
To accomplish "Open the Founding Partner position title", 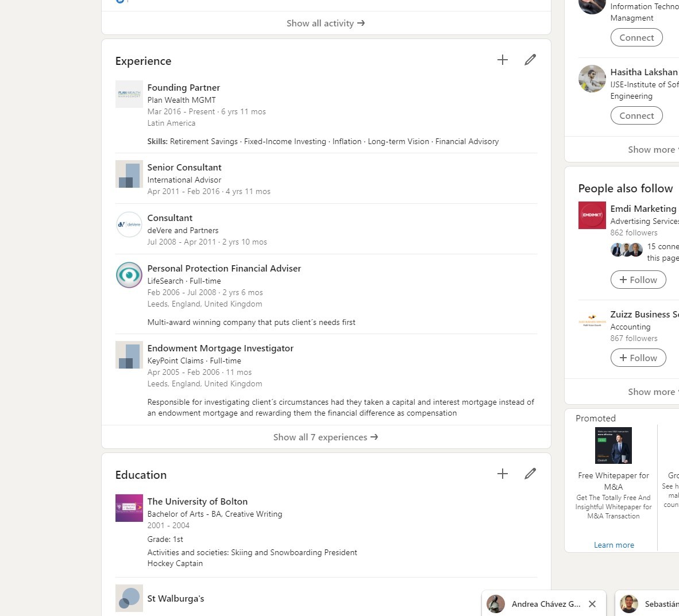I will 183,87.
